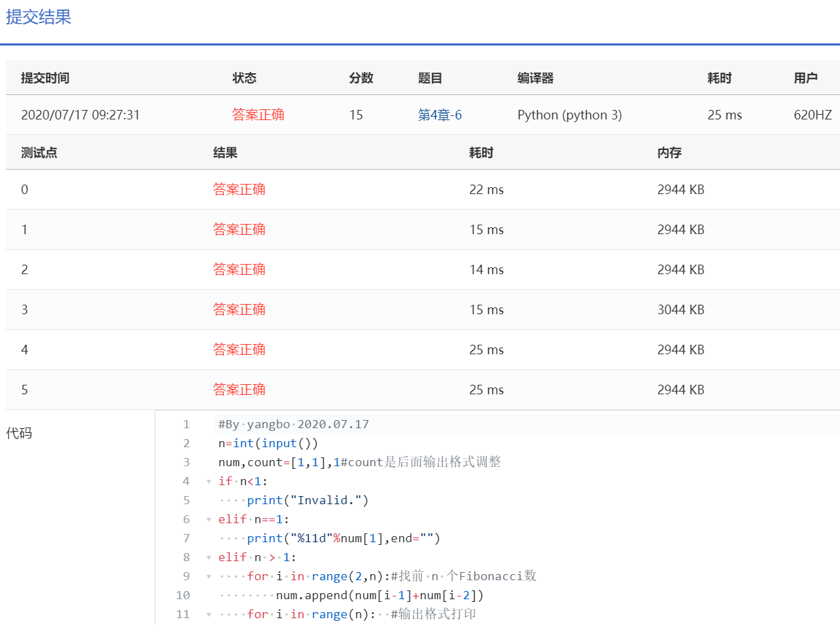Click the 14 ms time of test point 2
840x625 pixels.
(486, 269)
